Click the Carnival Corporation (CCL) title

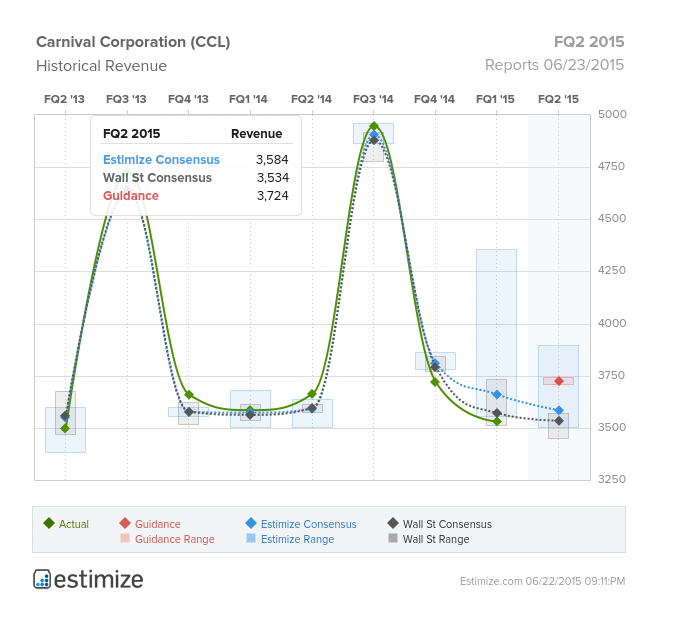pyautogui.click(x=133, y=42)
